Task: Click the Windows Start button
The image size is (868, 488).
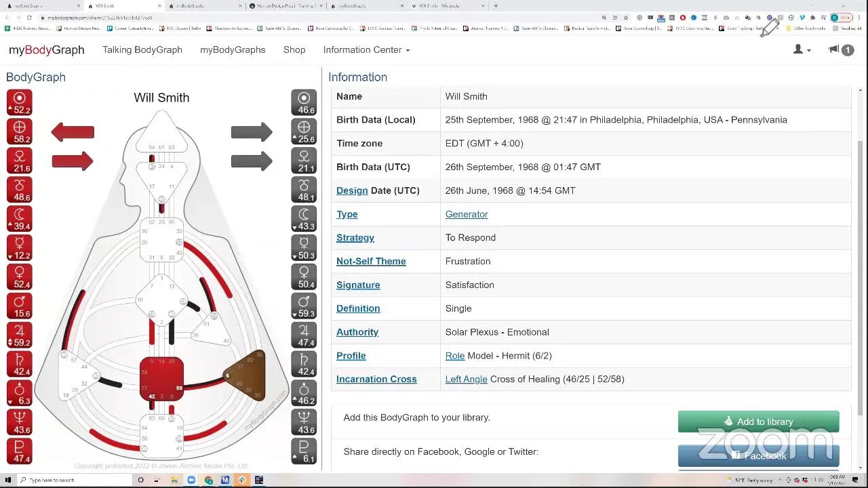Action: (x=8, y=480)
